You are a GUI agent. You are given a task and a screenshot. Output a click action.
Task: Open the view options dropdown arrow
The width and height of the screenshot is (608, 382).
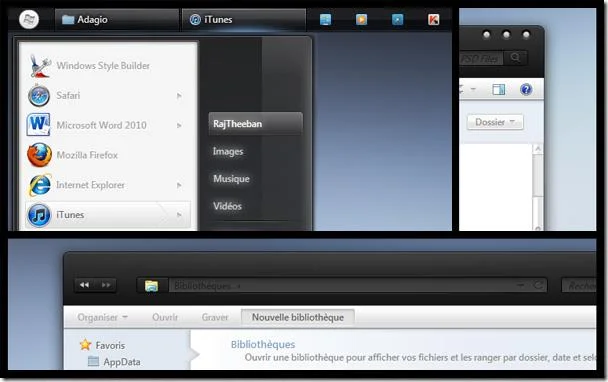click(x=473, y=90)
